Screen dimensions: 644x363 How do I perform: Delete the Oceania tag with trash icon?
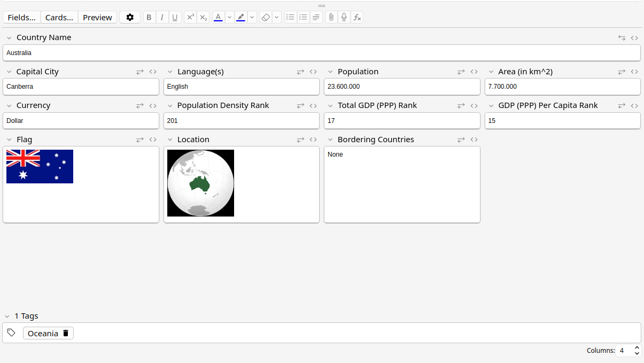pos(66,333)
